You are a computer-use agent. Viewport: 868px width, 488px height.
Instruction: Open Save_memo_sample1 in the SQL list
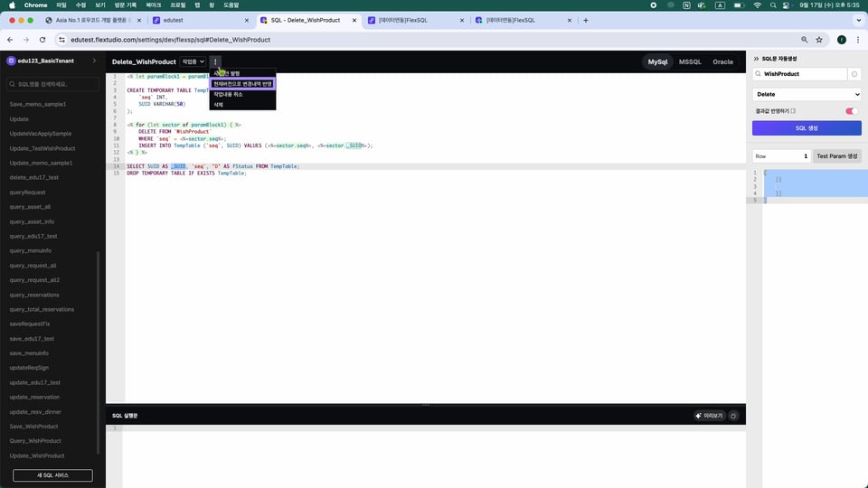coord(38,104)
